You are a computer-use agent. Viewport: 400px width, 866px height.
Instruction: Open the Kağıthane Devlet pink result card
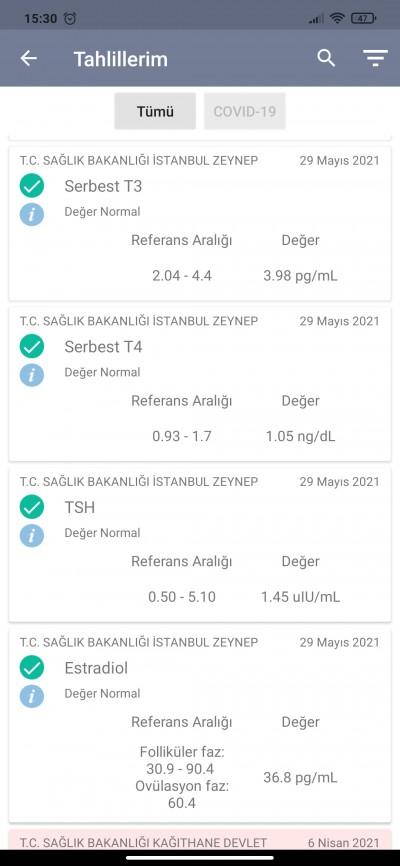(200, 839)
